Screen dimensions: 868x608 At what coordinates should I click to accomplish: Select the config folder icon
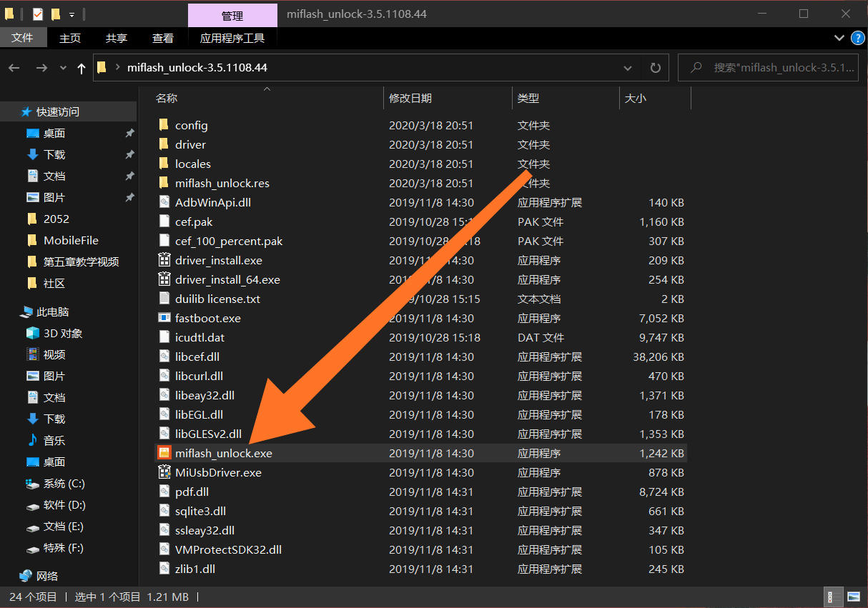coord(164,125)
